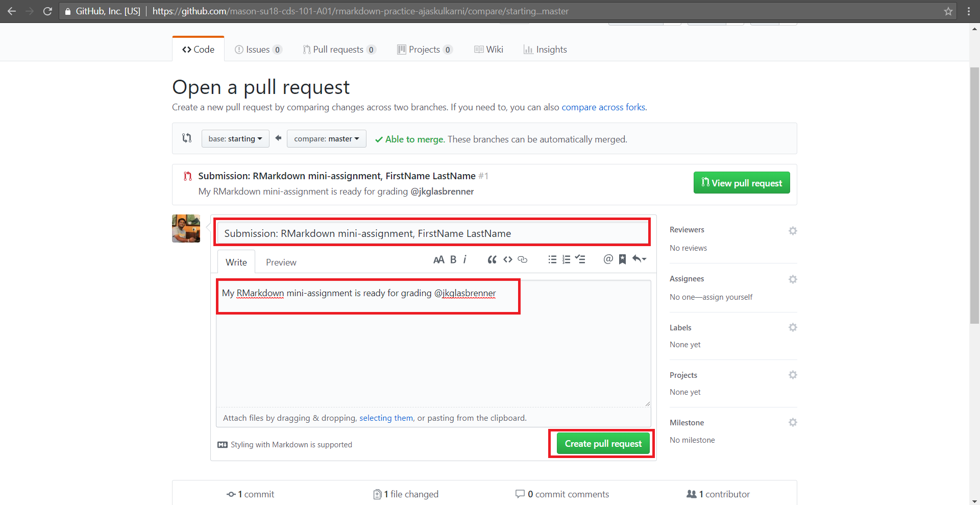
Task: Click the italic formatting icon
Action: tap(465, 259)
